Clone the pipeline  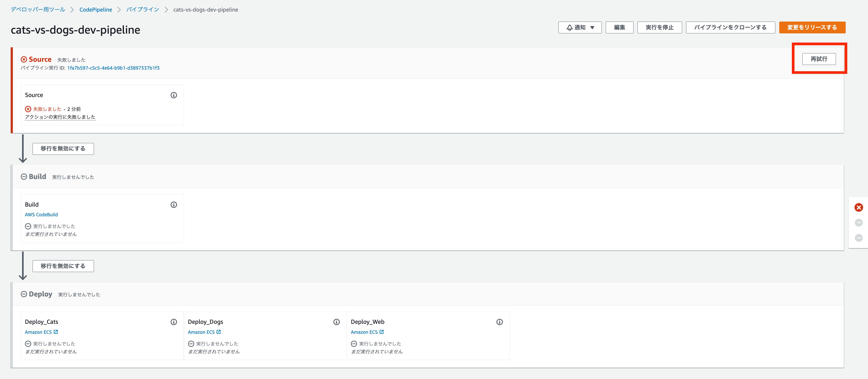click(x=730, y=27)
